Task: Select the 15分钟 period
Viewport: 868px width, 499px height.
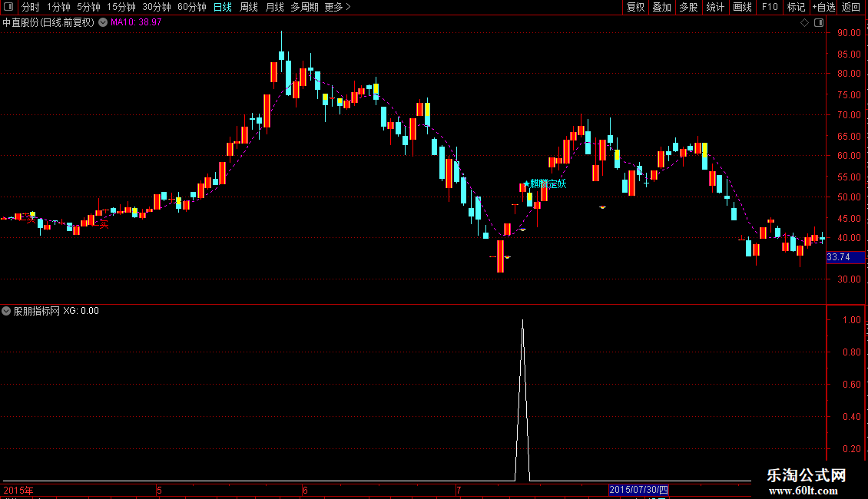Action: (121, 7)
